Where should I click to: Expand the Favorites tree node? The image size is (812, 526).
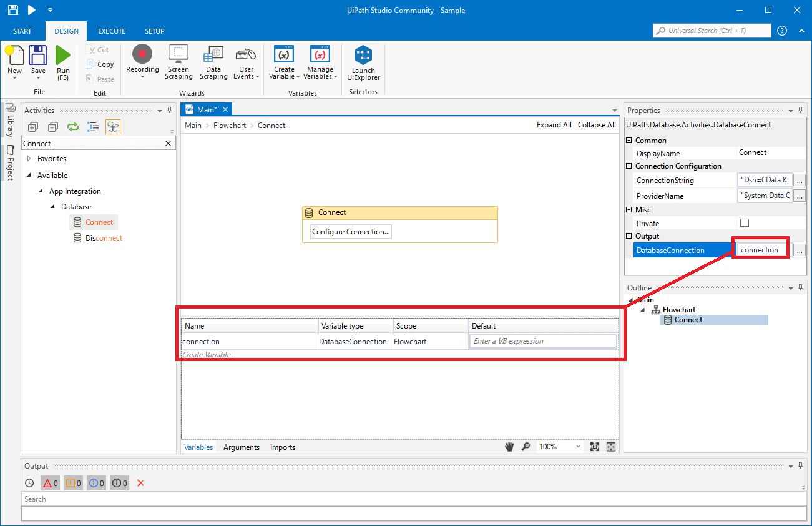[x=29, y=159]
